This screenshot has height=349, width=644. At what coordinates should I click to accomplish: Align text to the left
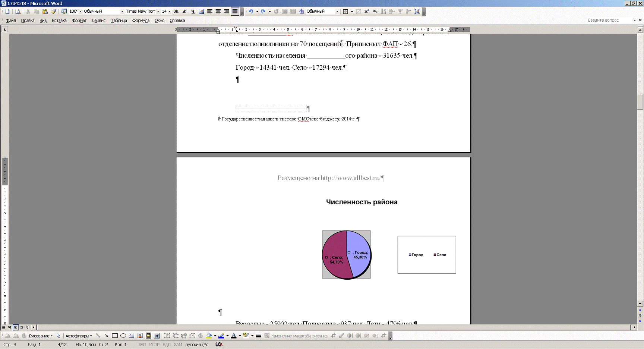(x=210, y=12)
